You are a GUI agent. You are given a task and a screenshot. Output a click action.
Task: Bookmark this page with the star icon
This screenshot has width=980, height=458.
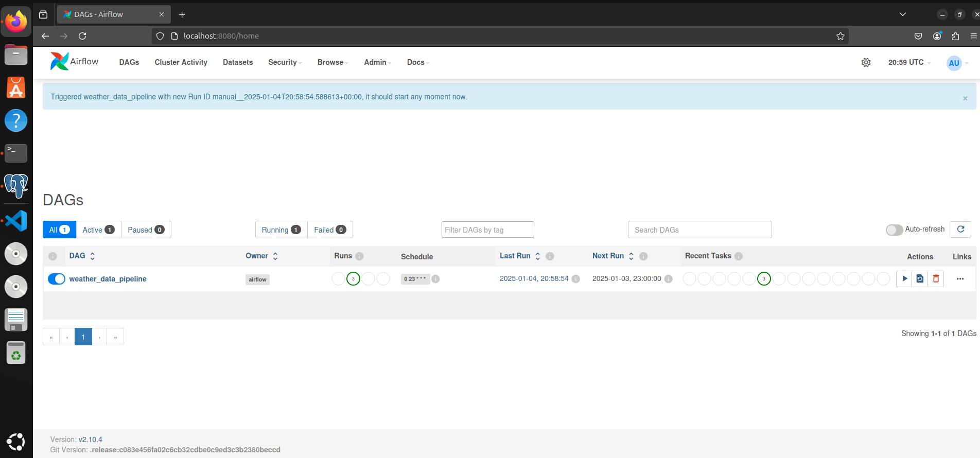coord(841,36)
